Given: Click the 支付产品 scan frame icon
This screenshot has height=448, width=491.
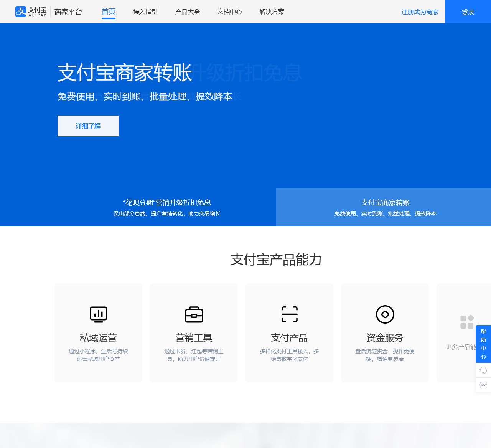Looking at the screenshot, I should click(290, 314).
